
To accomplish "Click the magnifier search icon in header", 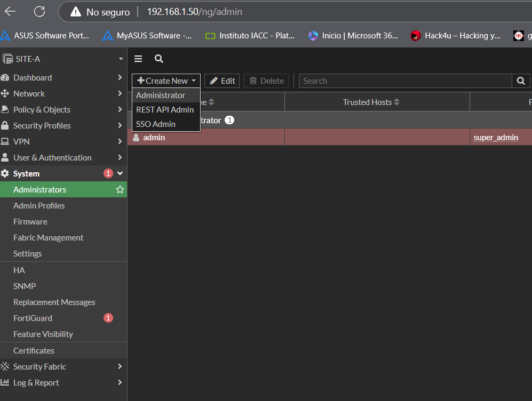I will pyautogui.click(x=158, y=59).
